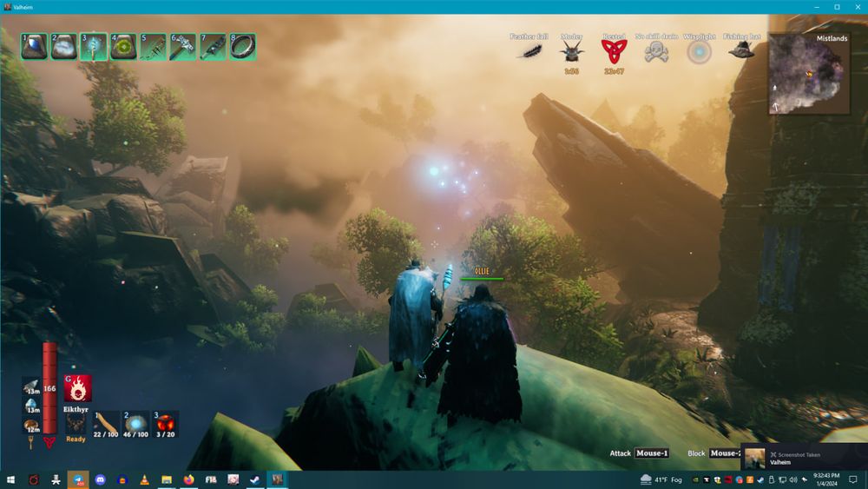Click the Rested timer 23:47
Screen dimensions: 868x489
coord(614,71)
